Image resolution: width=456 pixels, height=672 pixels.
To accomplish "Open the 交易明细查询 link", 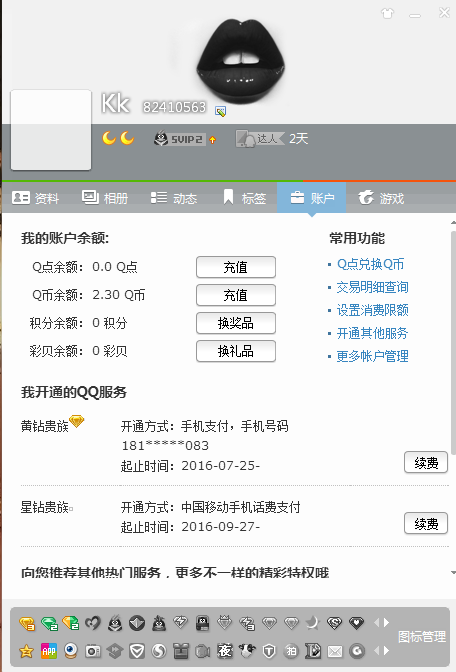I will click(x=372, y=287).
